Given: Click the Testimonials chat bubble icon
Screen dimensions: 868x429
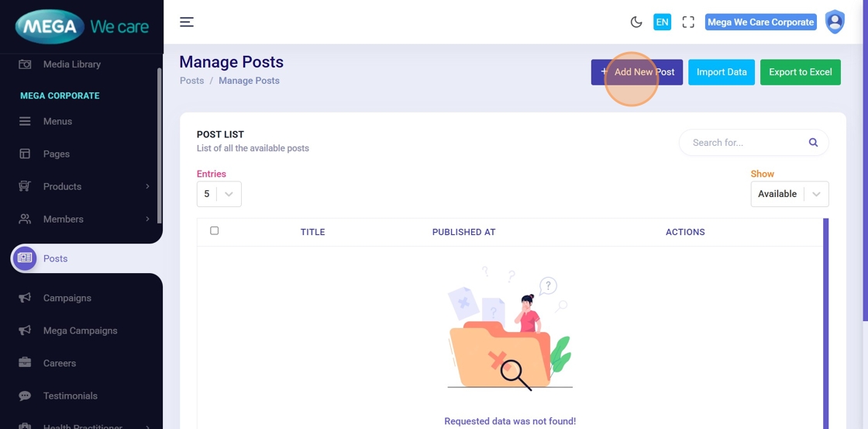Looking at the screenshot, I should tap(25, 396).
